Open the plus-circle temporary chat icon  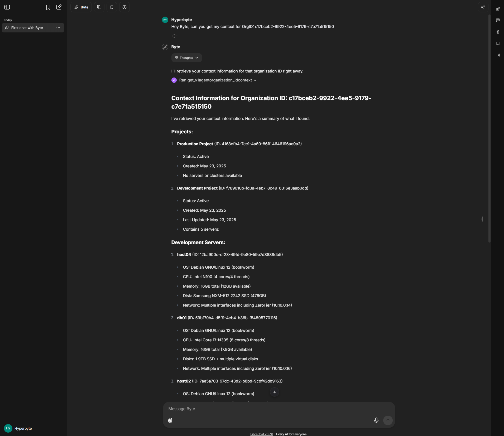click(x=124, y=7)
